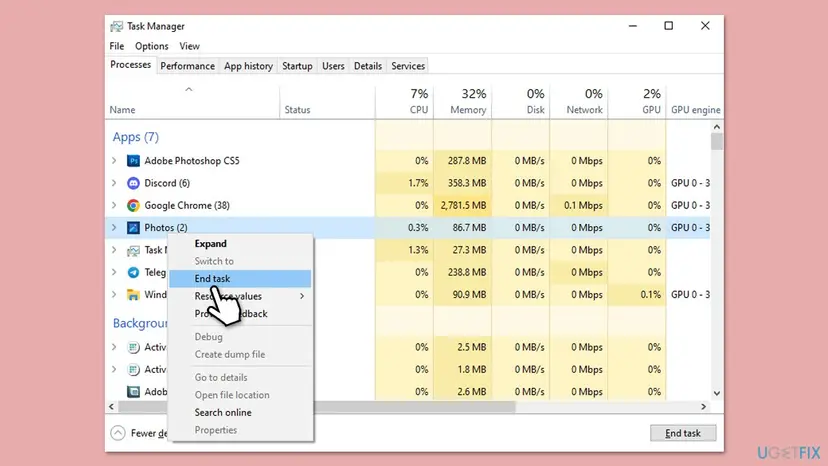Switch to the Users tab
Viewport: 828px width, 466px height.
[333, 66]
